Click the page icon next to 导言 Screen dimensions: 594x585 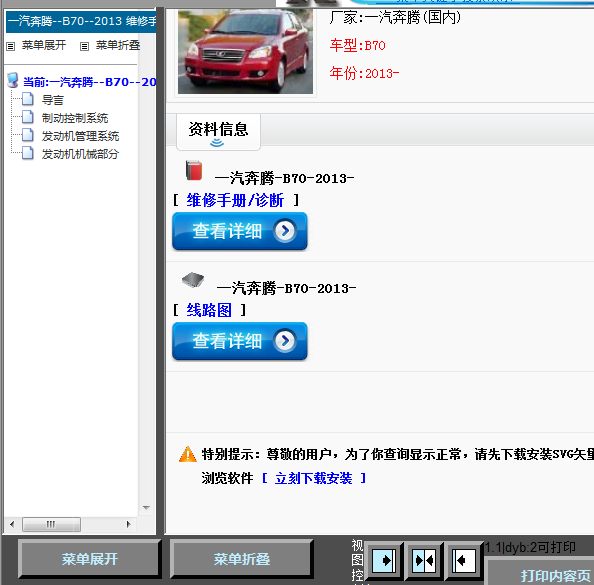[x=28, y=99]
